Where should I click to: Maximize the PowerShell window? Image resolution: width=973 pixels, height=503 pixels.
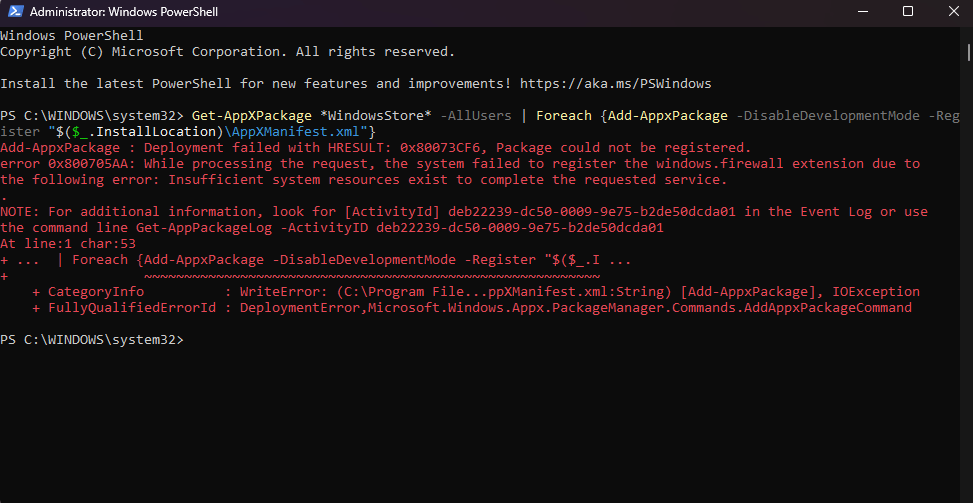click(x=908, y=13)
